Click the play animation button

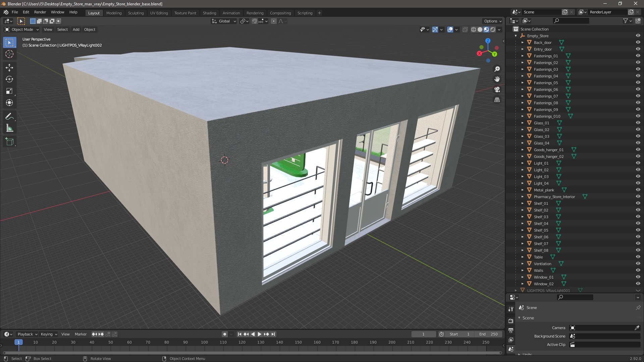pos(260,334)
